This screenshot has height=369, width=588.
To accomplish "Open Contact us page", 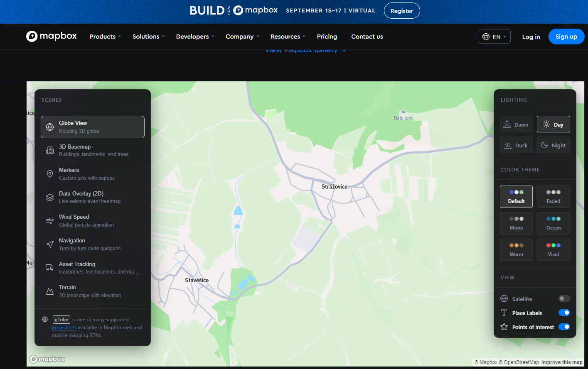I will click(367, 37).
